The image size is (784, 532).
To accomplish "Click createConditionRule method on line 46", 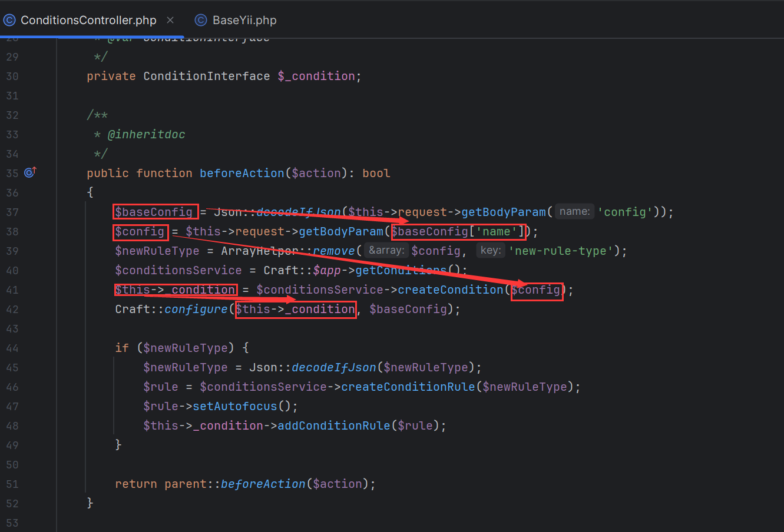I will [408, 387].
